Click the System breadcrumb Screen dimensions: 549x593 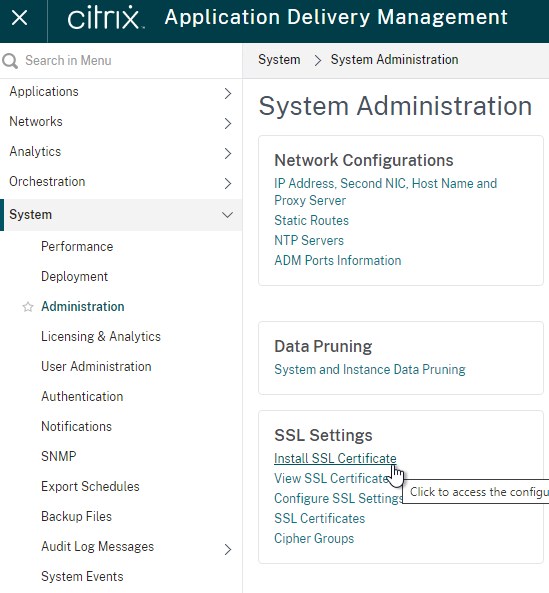(279, 60)
